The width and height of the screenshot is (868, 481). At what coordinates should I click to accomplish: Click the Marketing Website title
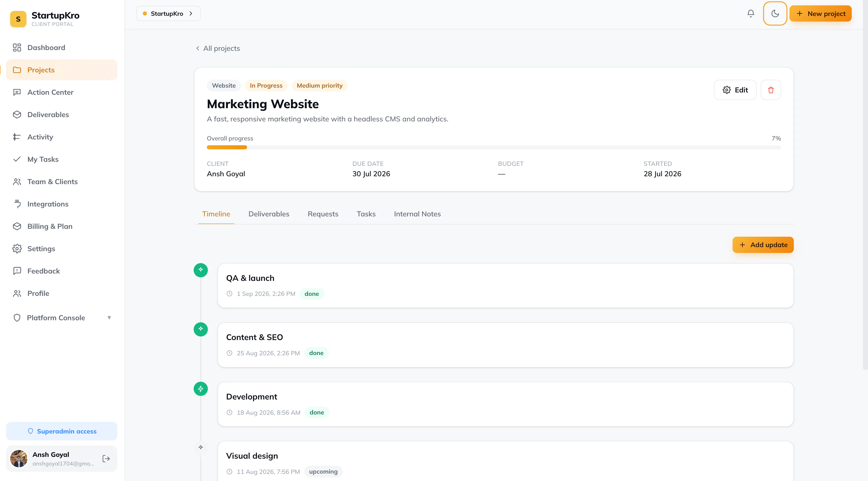(262, 104)
